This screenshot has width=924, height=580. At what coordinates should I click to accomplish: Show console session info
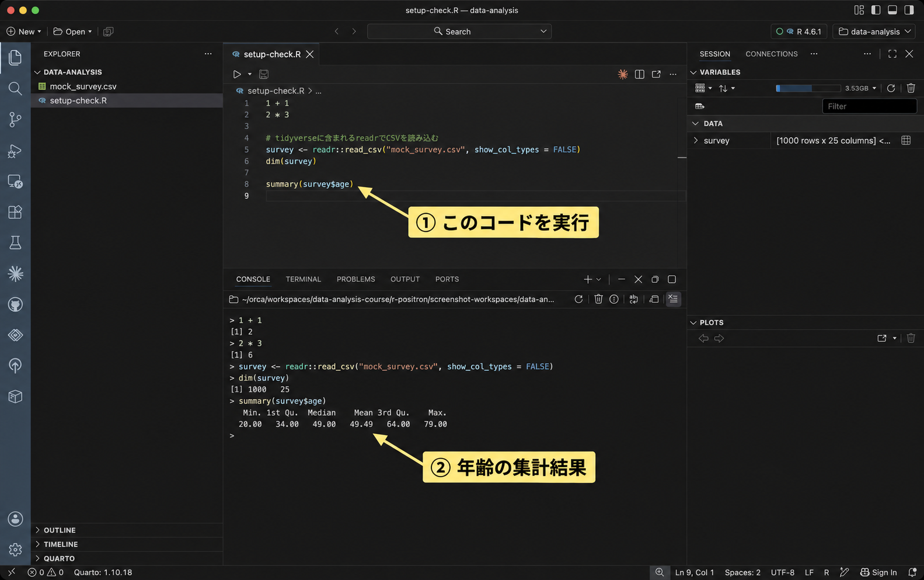[x=614, y=299]
